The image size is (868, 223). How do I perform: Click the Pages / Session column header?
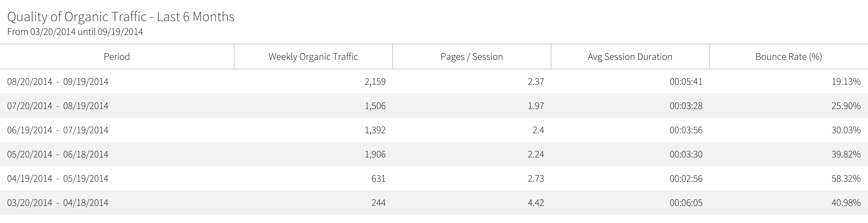[x=471, y=57]
